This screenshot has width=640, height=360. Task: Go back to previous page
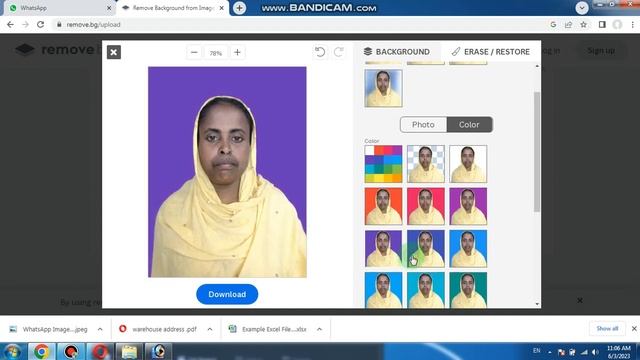tap(10, 24)
